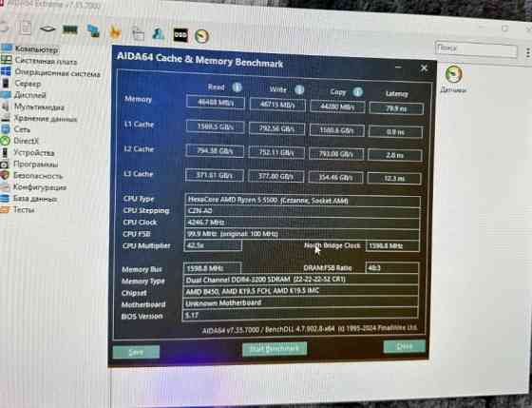
Task: Click the flat black chip toolbar icon
Action: pos(47,29)
